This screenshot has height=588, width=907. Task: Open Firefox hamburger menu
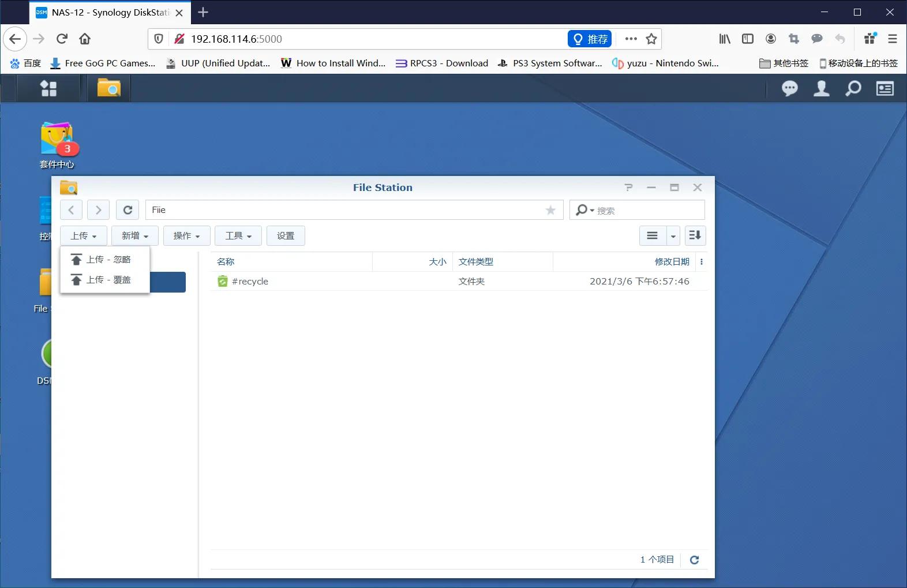pyautogui.click(x=893, y=39)
